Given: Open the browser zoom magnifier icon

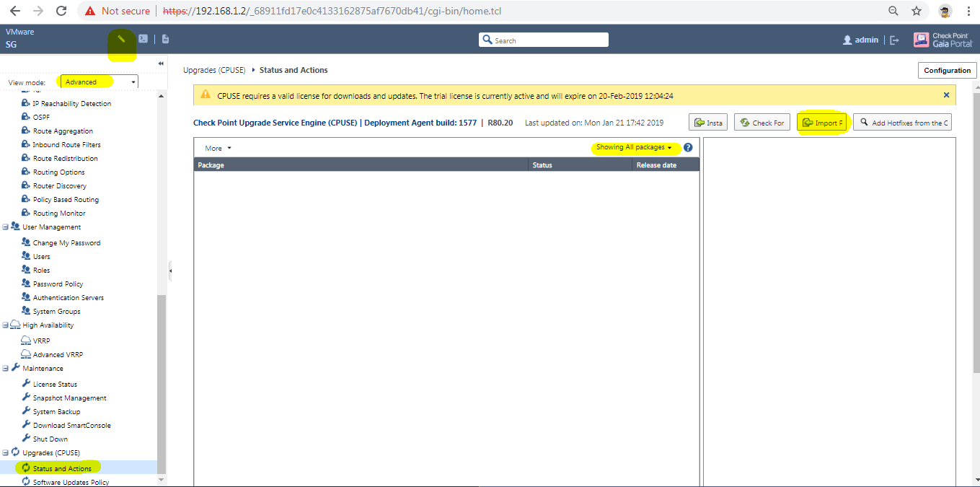Looking at the screenshot, I should point(893,11).
